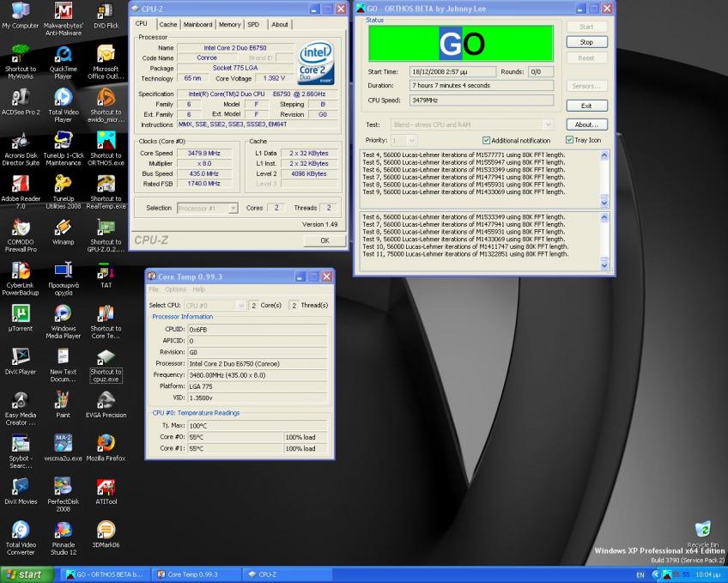Open the EVGA Precision desktop icon
728x583 pixels.
click(106, 404)
